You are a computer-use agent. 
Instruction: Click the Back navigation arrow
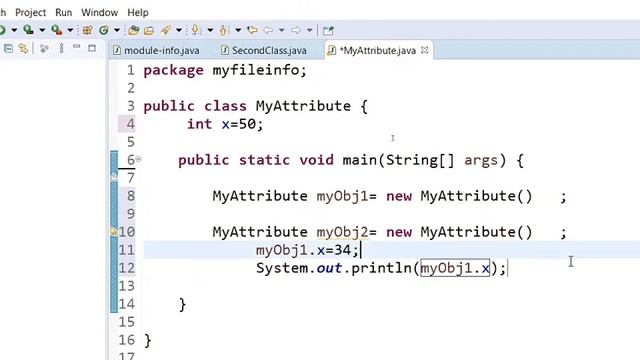click(x=268, y=30)
